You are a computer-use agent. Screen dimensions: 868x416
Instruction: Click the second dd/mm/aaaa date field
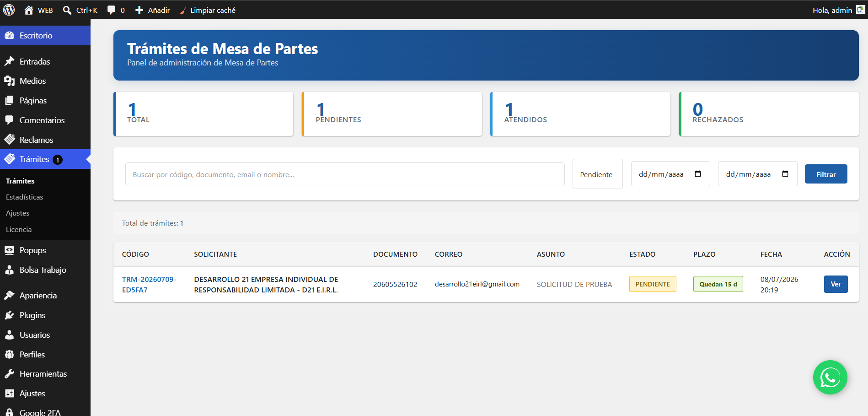coord(757,174)
